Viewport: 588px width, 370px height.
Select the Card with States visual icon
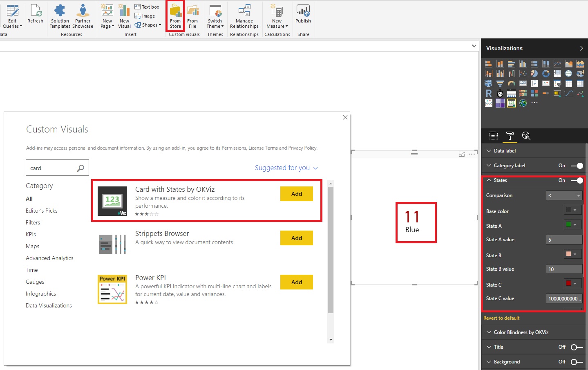coord(511,103)
